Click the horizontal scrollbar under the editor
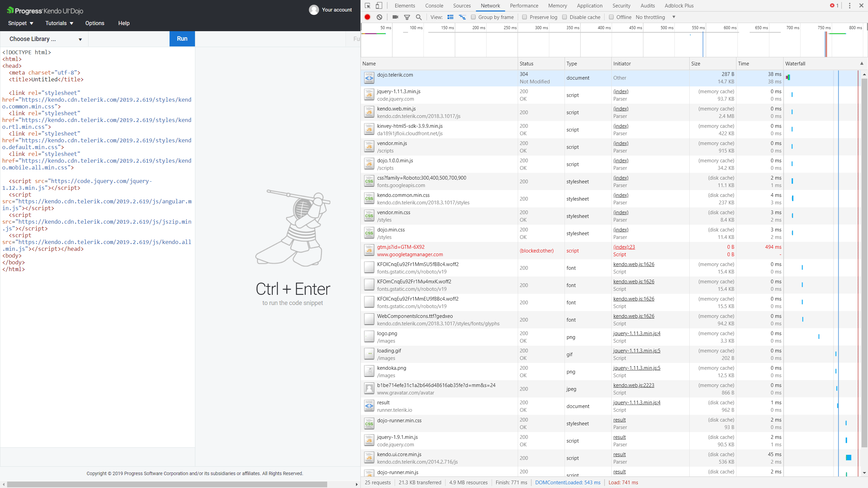The image size is (868, 488). pos(167,484)
